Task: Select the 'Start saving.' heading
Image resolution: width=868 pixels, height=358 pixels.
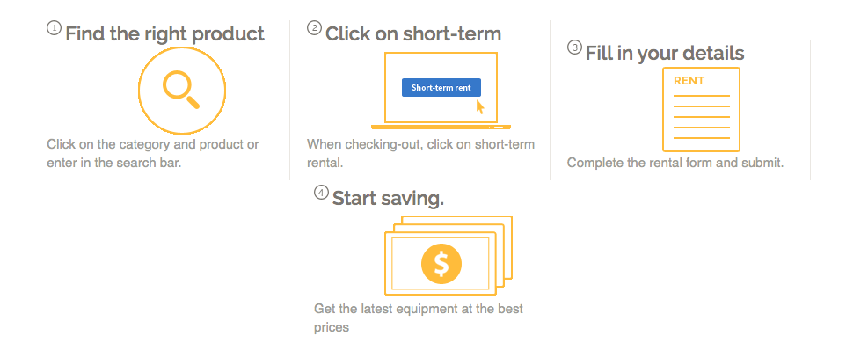Action: pyautogui.click(x=388, y=198)
